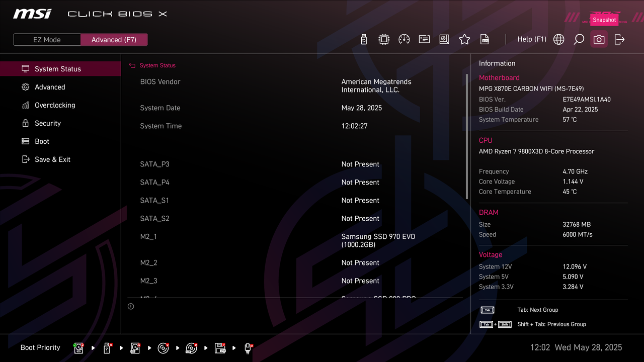
Task: Select System Time value 12:02:27
Action: point(355,126)
